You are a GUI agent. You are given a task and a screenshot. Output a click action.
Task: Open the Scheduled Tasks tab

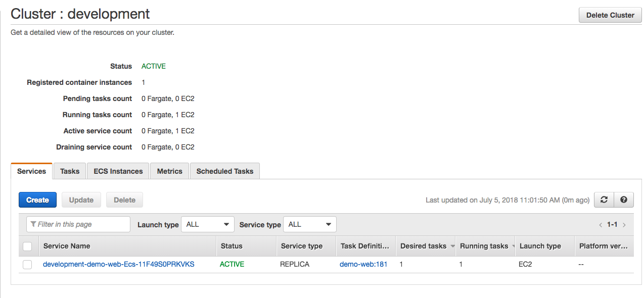coord(225,171)
